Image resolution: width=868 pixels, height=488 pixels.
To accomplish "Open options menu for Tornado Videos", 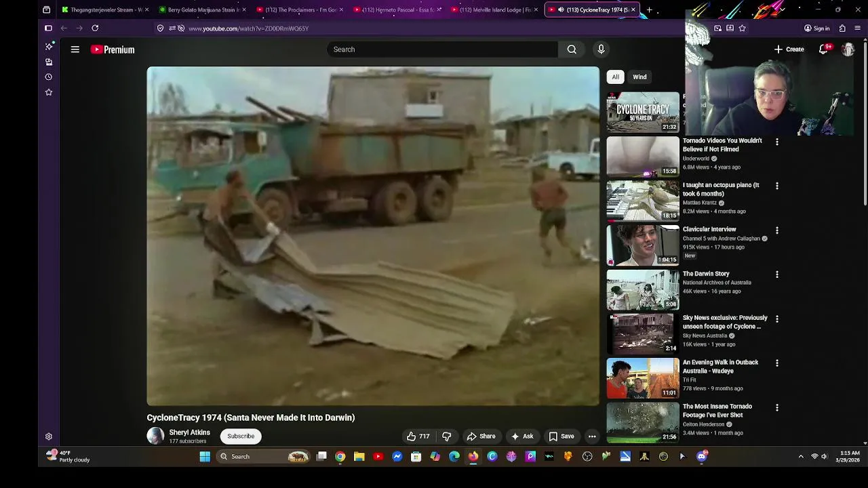I will 777,142.
